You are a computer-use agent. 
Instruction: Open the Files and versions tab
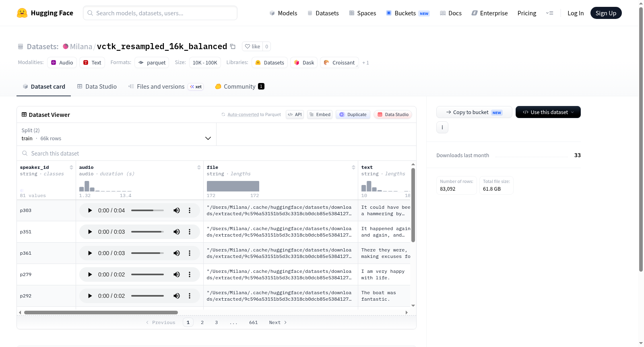(x=166, y=87)
